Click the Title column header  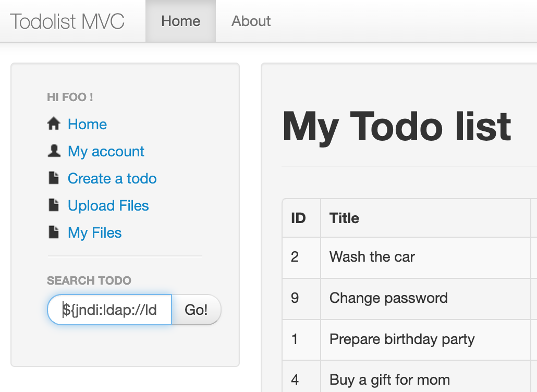[344, 218]
